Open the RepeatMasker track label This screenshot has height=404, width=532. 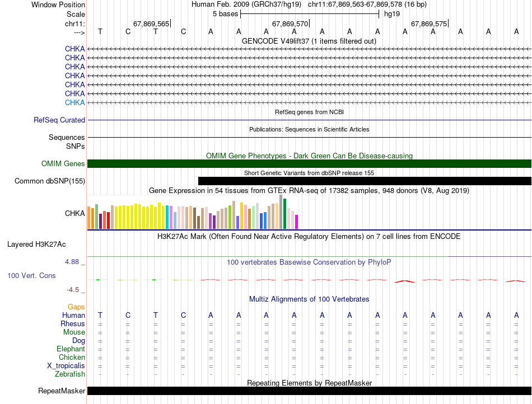[x=62, y=391]
